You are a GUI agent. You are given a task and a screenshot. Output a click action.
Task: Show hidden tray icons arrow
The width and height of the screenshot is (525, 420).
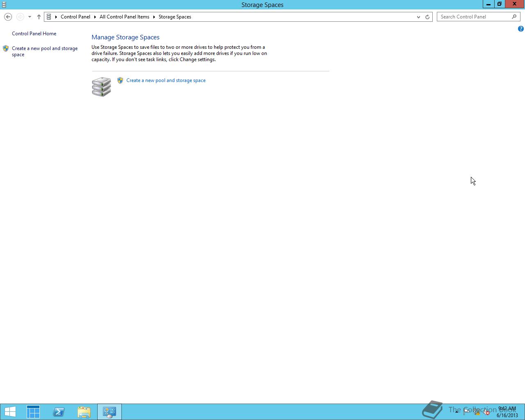pyautogui.click(x=457, y=412)
